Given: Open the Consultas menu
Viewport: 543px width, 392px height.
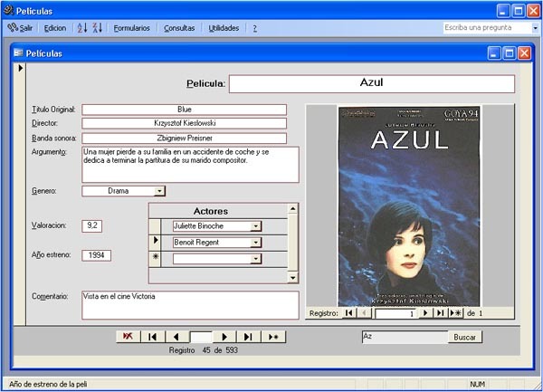Looking at the screenshot, I should point(179,28).
